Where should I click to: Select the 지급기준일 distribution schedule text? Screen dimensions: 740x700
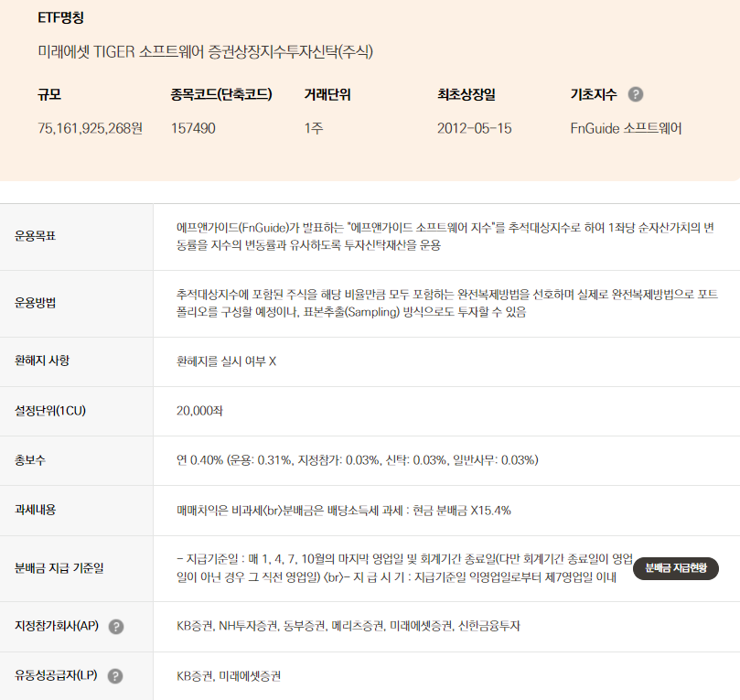coord(404,568)
